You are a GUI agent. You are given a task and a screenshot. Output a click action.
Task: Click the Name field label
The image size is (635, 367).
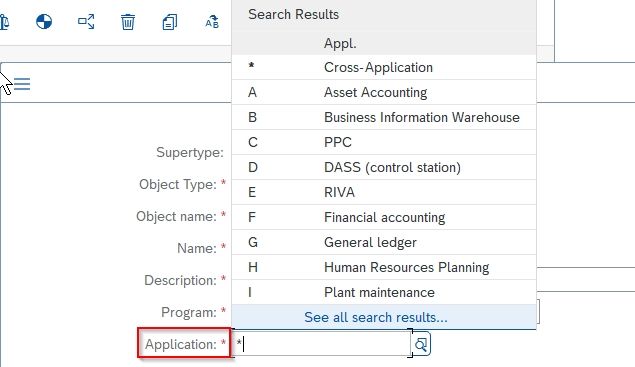(x=197, y=248)
